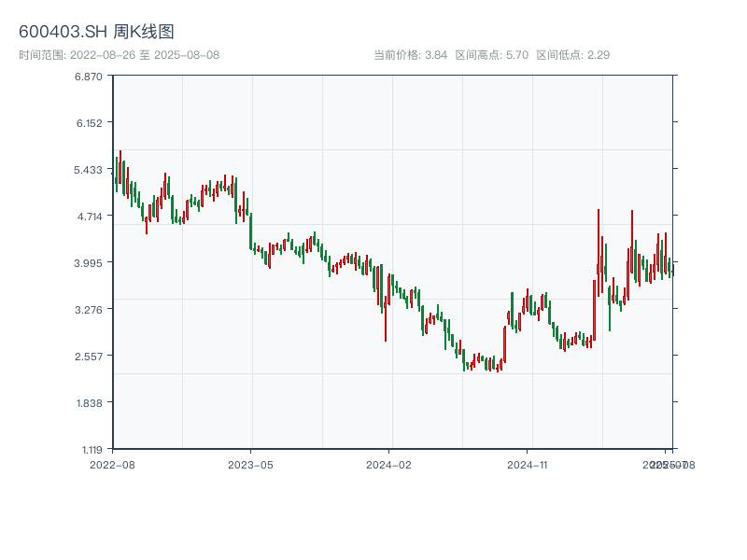Select the 时间范围 date range text
This screenshot has height=560, width=747.
[119, 55]
